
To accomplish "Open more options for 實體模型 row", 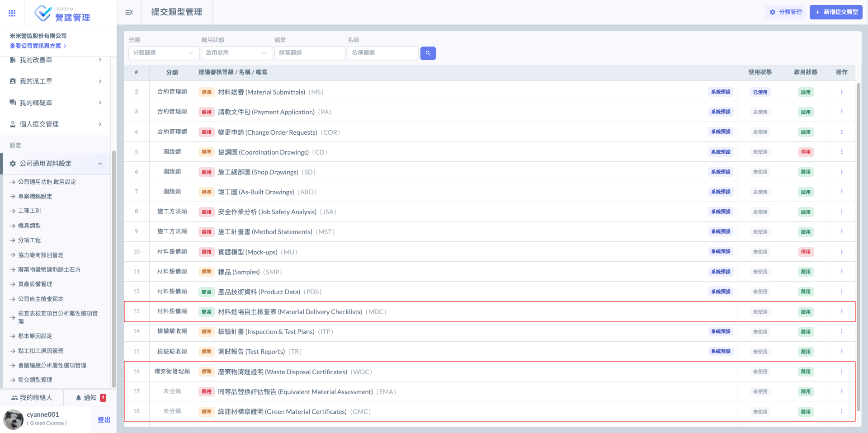I will 841,252.
